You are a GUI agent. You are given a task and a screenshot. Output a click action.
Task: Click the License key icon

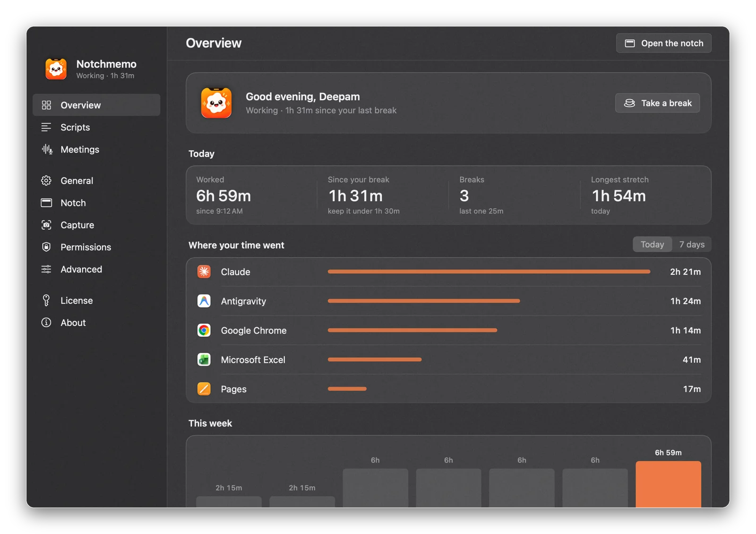click(x=46, y=300)
